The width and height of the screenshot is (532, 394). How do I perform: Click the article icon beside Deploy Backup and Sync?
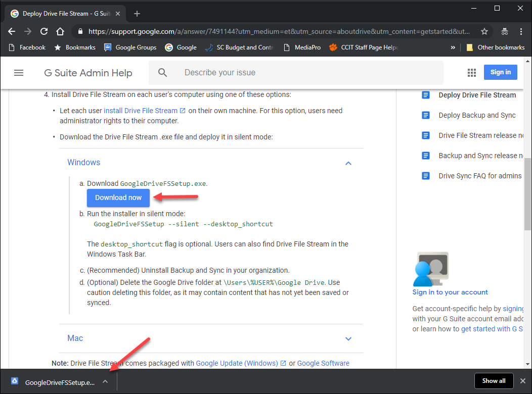(425, 115)
